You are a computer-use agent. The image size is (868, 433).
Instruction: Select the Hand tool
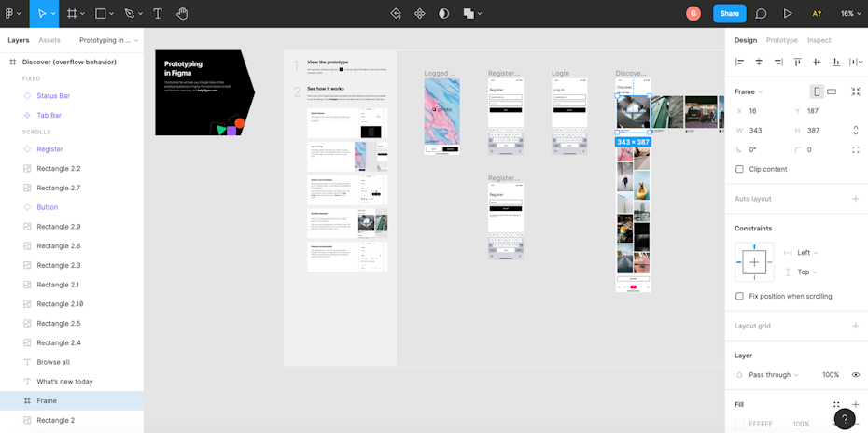183,14
